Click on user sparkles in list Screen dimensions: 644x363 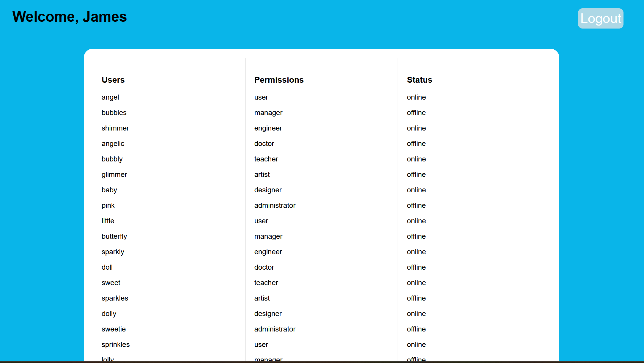coord(114,298)
